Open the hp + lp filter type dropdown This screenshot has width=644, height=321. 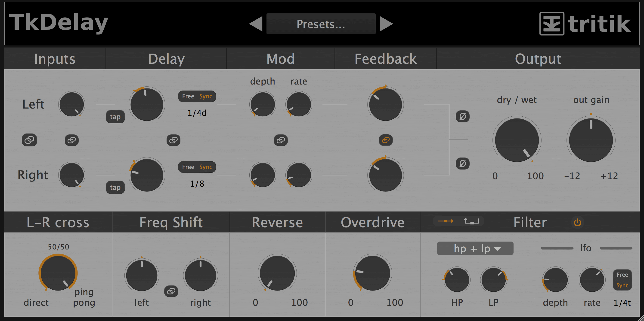[x=475, y=248]
